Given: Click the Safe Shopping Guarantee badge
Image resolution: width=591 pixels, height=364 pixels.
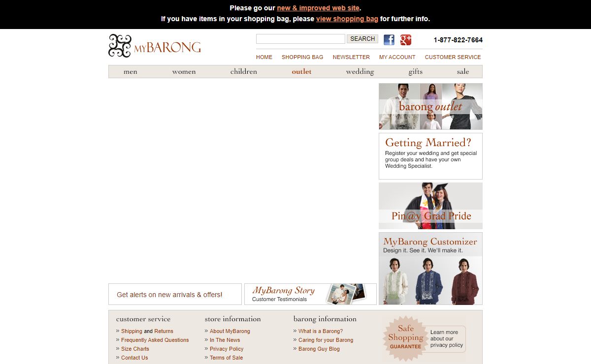Looking at the screenshot, I should click(x=405, y=339).
